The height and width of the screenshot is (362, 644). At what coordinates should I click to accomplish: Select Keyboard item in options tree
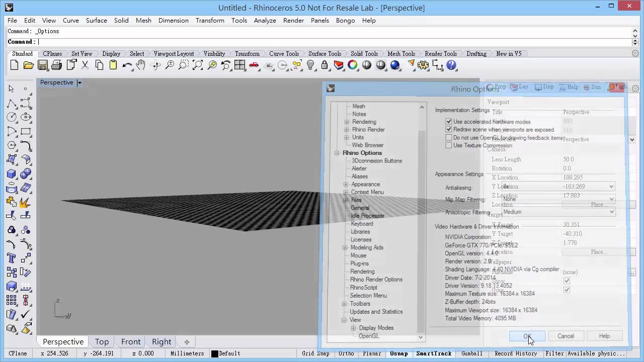[x=362, y=224]
